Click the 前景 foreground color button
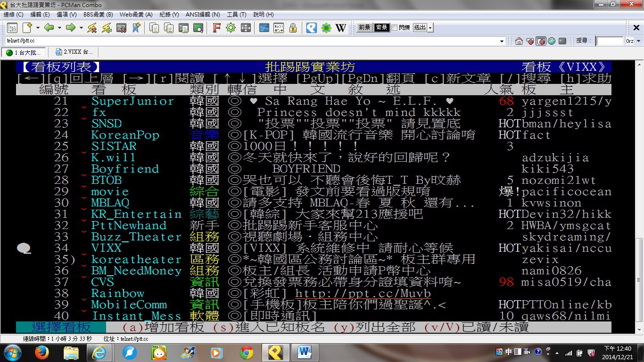Viewport: 644px width, 362px height. (x=364, y=28)
